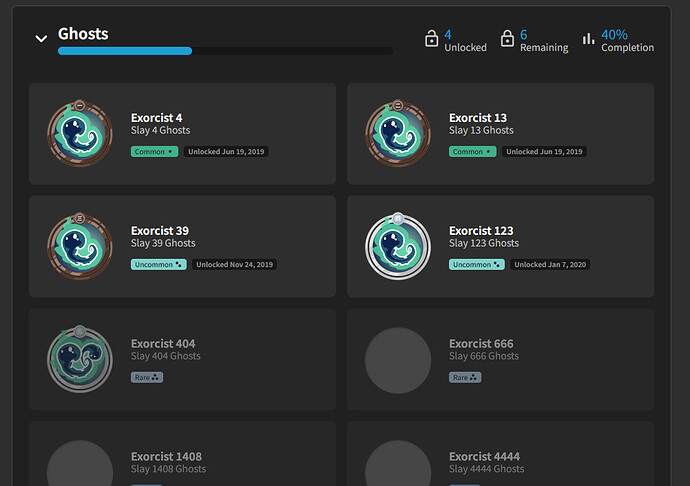Click the 'Slay 123 Ghosts' description
This screenshot has height=486, width=690.
coord(484,243)
